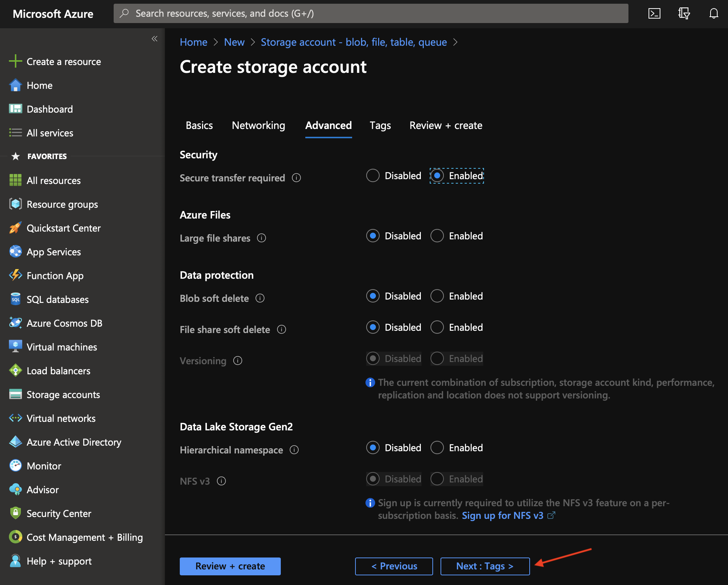Screen dimensions: 728x585
Task: Click the All services list icon
Action: click(x=15, y=133)
